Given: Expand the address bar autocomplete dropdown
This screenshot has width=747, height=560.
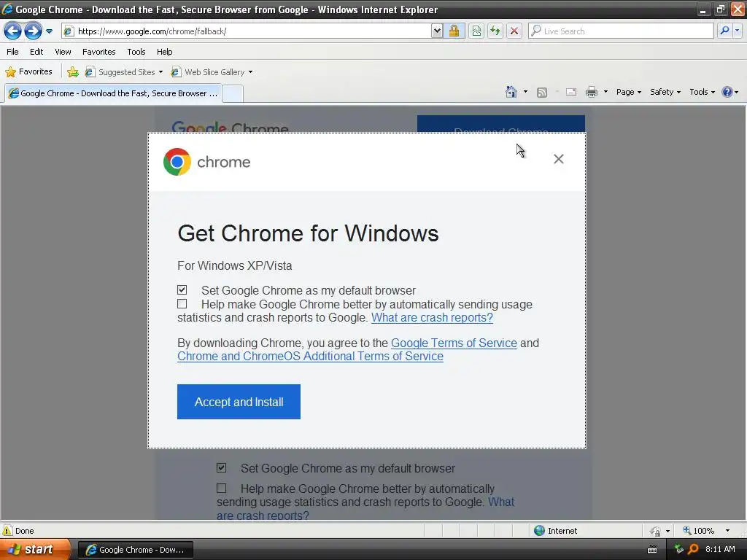Looking at the screenshot, I should [437, 31].
